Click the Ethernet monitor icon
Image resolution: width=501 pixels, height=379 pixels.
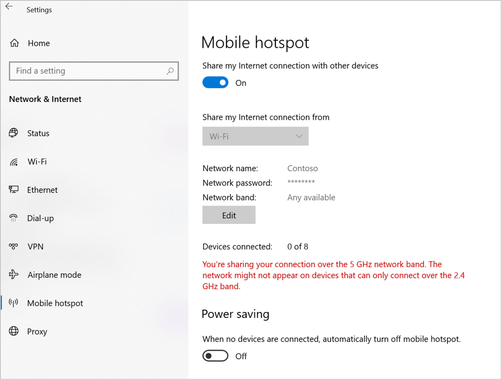pyautogui.click(x=14, y=190)
